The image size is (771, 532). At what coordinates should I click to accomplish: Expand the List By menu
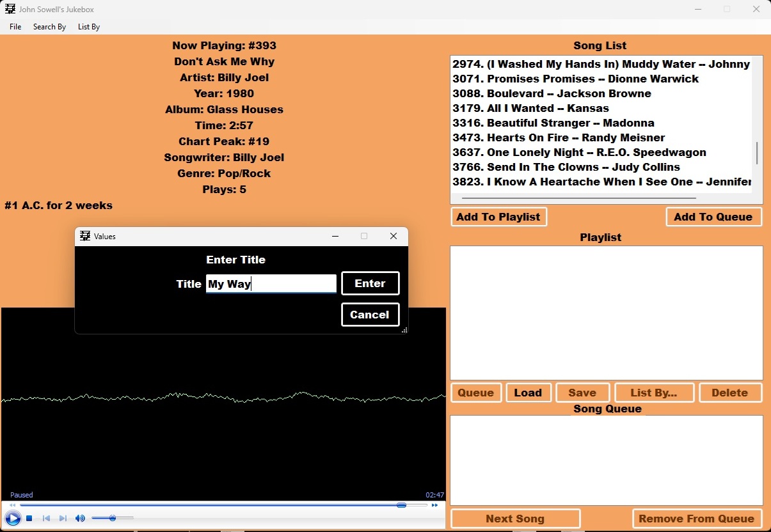[89, 27]
